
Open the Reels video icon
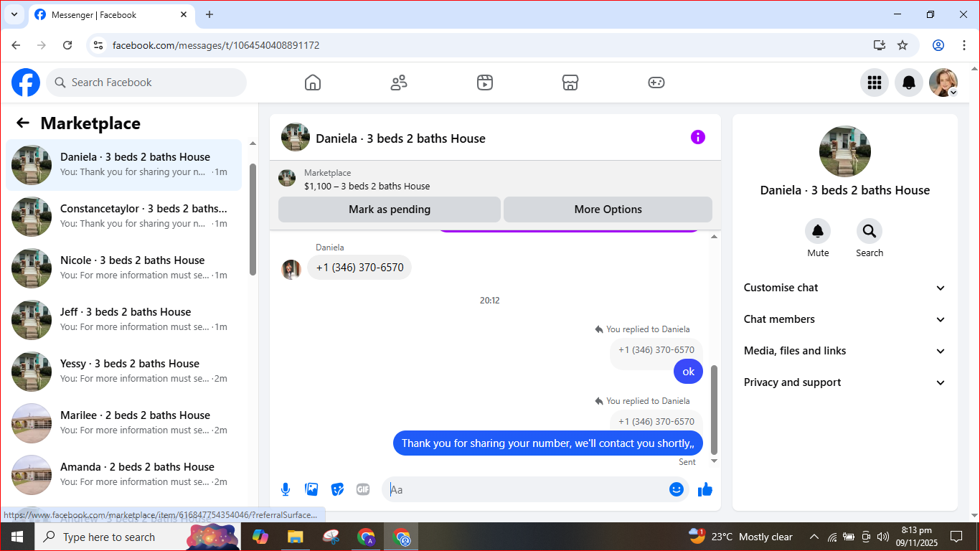pos(485,83)
